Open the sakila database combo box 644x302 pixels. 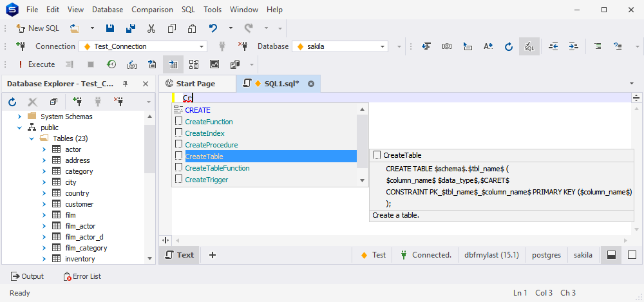[x=340, y=46]
